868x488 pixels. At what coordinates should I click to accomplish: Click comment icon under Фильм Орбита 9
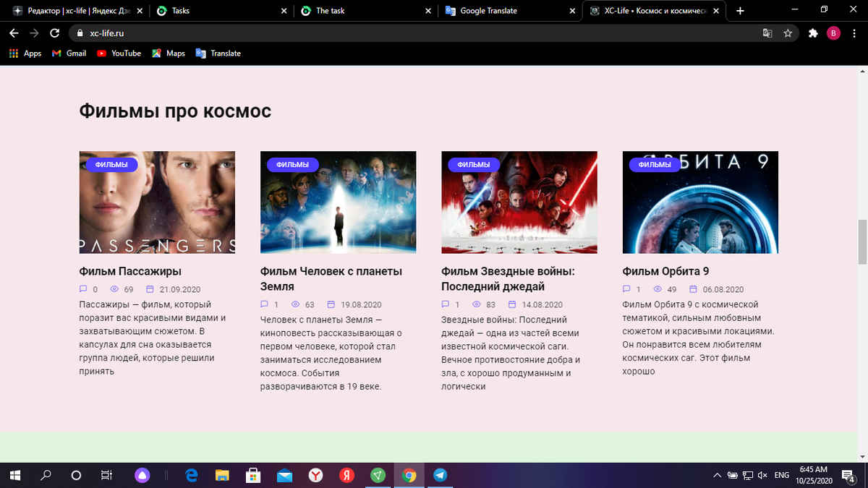pos(626,289)
